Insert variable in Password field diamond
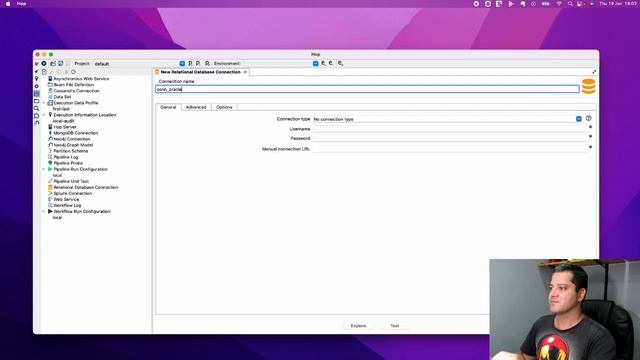The image size is (640, 360). (590, 136)
